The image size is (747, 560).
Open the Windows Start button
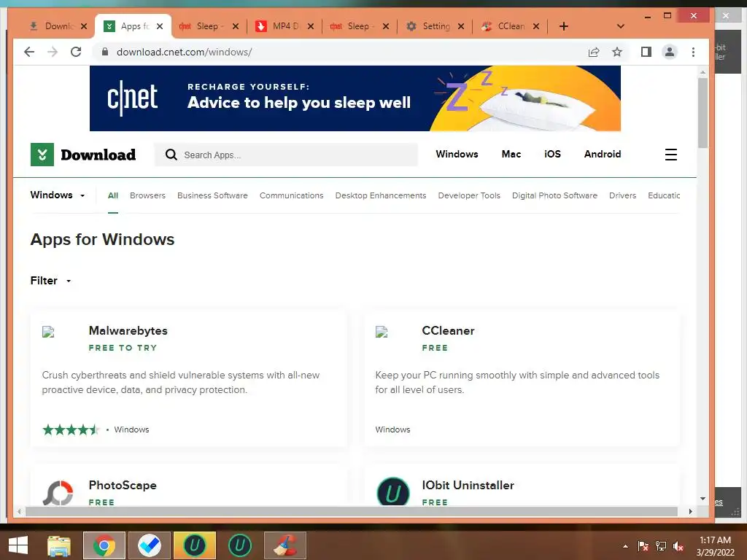(18, 545)
